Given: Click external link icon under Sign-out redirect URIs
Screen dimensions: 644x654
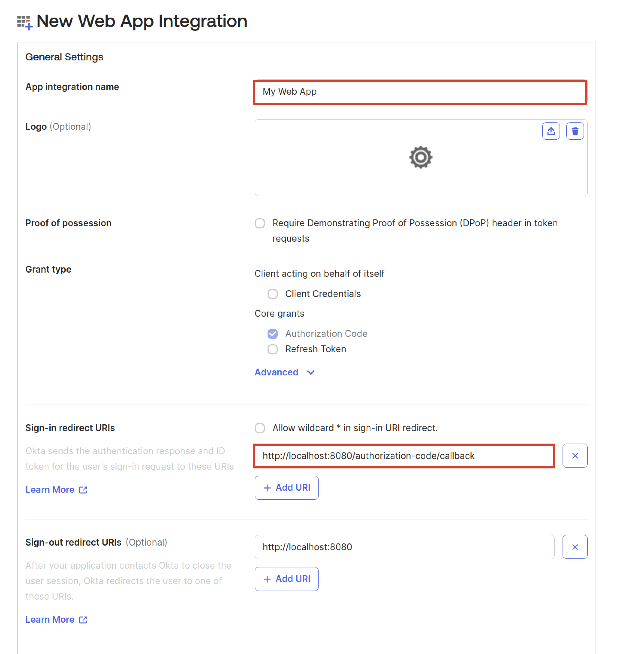Looking at the screenshot, I should [83, 619].
